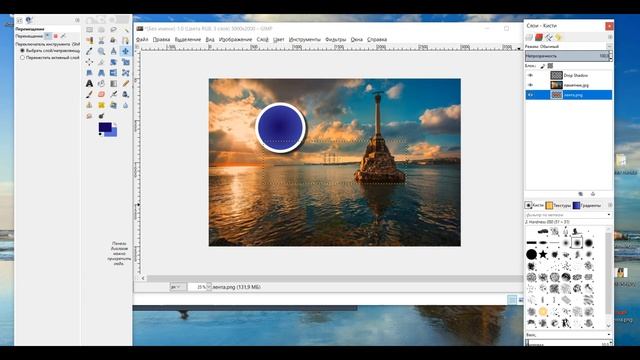The width and height of the screenshot is (640, 360).
Task: Select the Scale tool
Action: (125, 62)
